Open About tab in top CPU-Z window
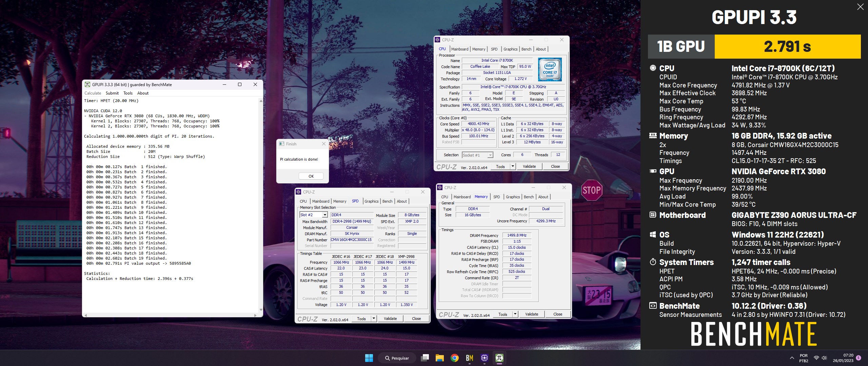Image resolution: width=868 pixels, height=366 pixels. coord(541,49)
